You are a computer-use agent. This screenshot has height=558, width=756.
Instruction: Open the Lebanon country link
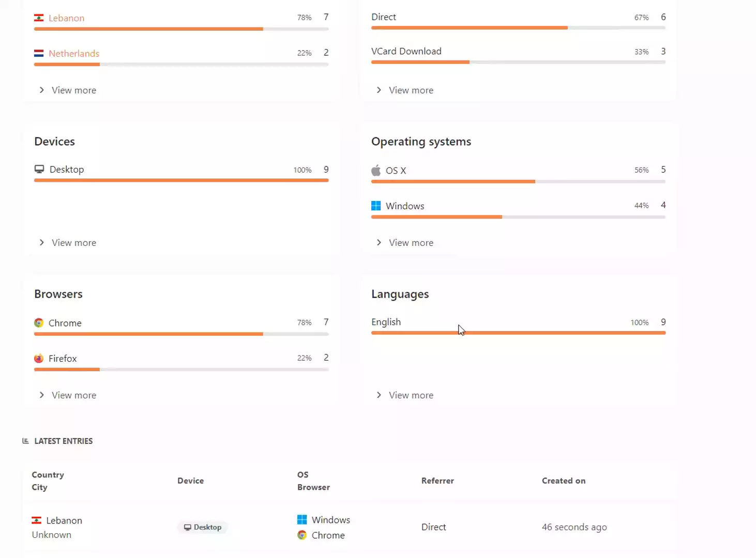[66, 18]
